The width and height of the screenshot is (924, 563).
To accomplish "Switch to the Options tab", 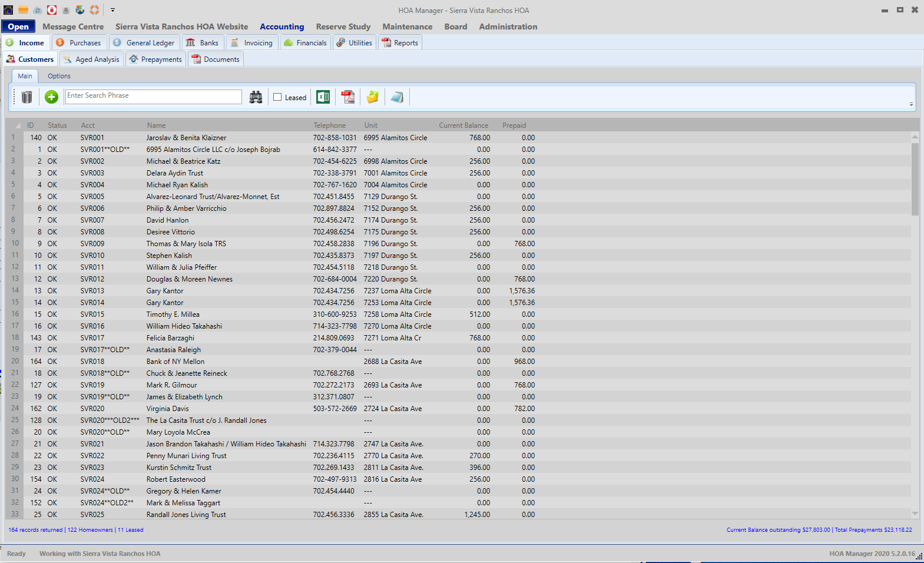I will pyautogui.click(x=59, y=76).
